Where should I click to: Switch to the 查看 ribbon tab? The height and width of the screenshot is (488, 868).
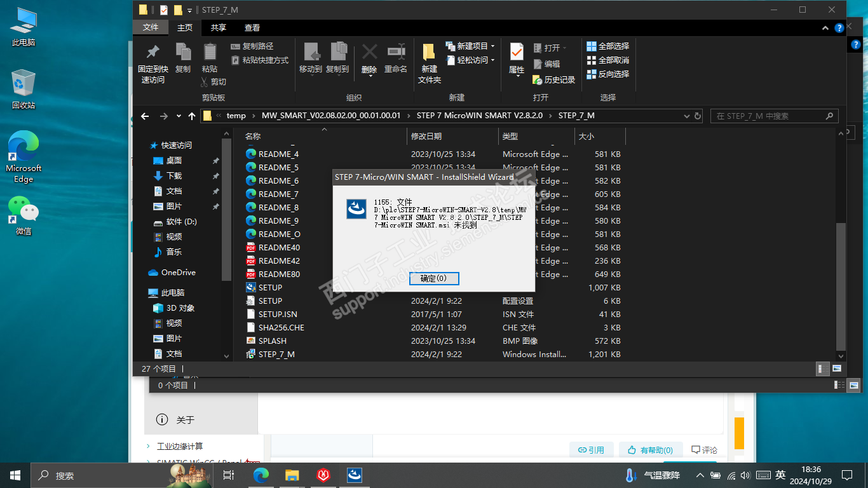(252, 28)
